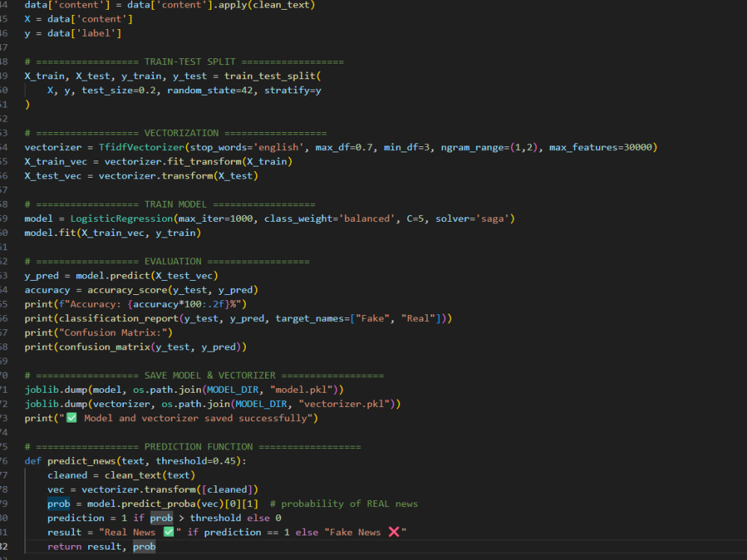The image size is (747, 560).
Task: Click the train_test_split( function call
Action: point(273,76)
